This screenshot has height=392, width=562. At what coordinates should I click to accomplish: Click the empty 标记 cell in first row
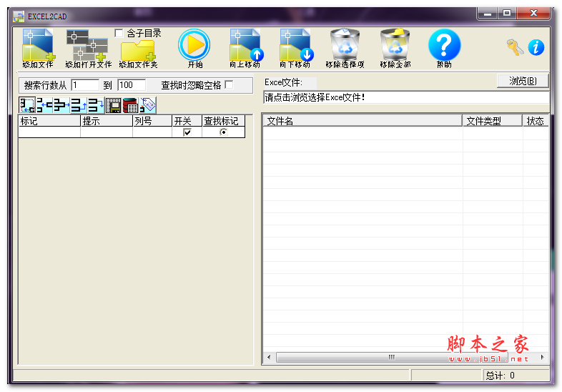49,132
